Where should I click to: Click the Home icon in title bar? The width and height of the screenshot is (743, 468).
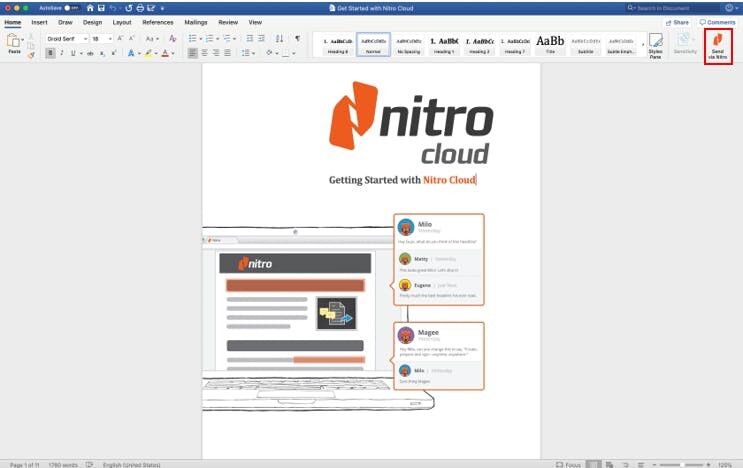(x=90, y=8)
